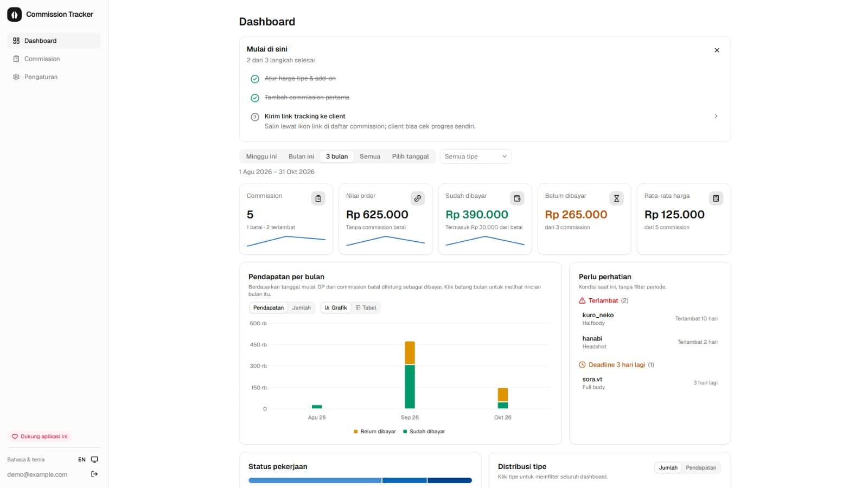Switch chart to Jumlah mode
The image size is (868, 488).
(x=302, y=307)
